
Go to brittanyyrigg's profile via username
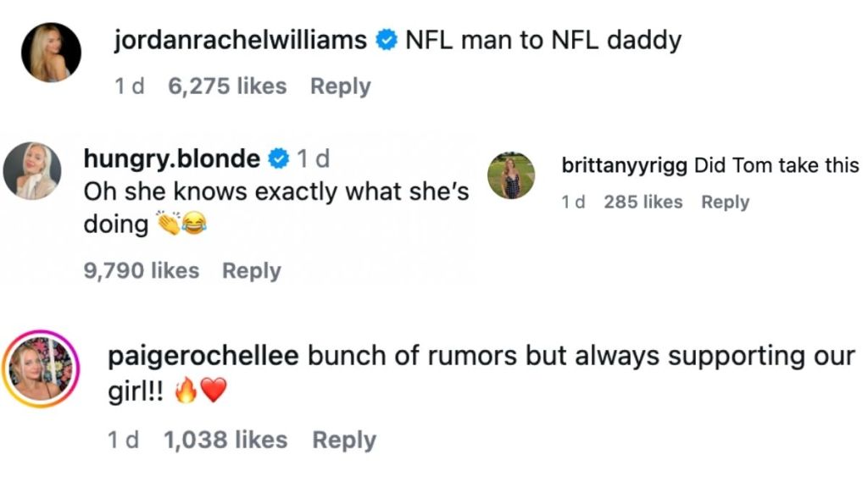625,166
